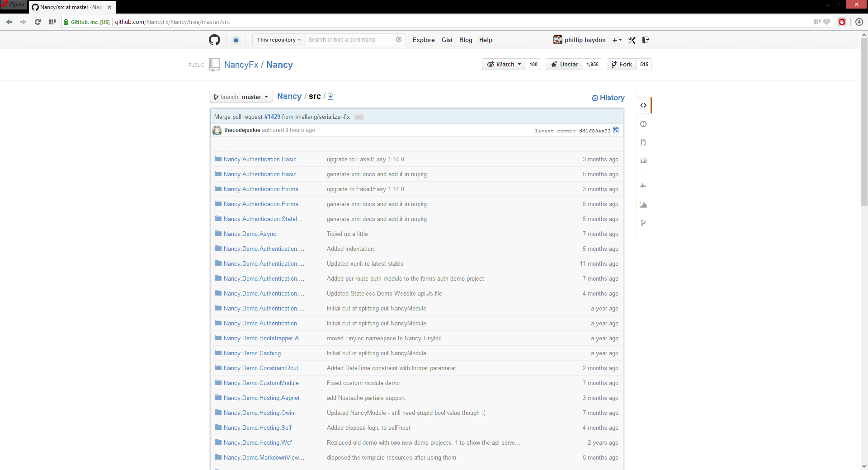Open Opera Speed Dial grid
The width and height of the screenshot is (868, 470).
52,22
